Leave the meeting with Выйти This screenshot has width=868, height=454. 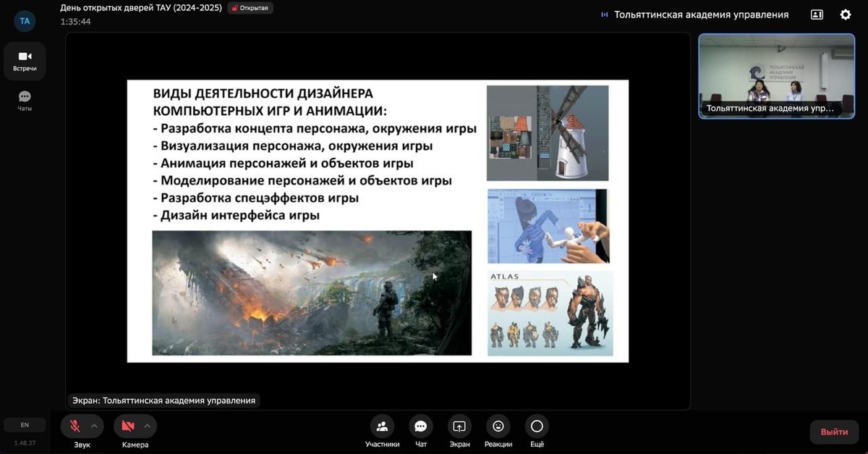point(834,432)
